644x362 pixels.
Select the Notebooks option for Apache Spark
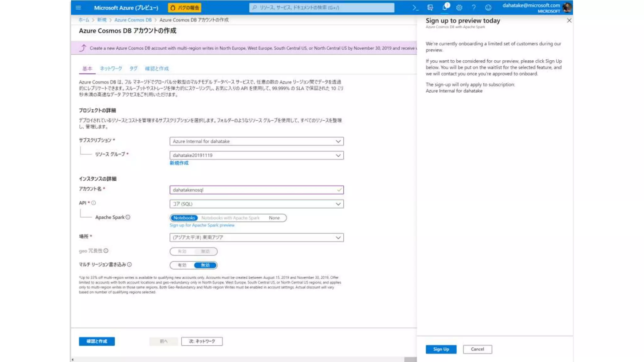point(184,218)
